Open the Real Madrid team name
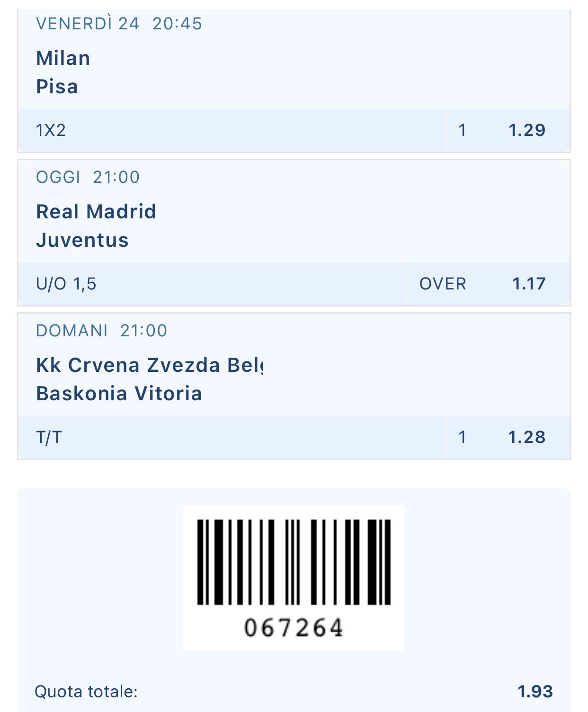This screenshot has width=588, height=712. pos(96,212)
